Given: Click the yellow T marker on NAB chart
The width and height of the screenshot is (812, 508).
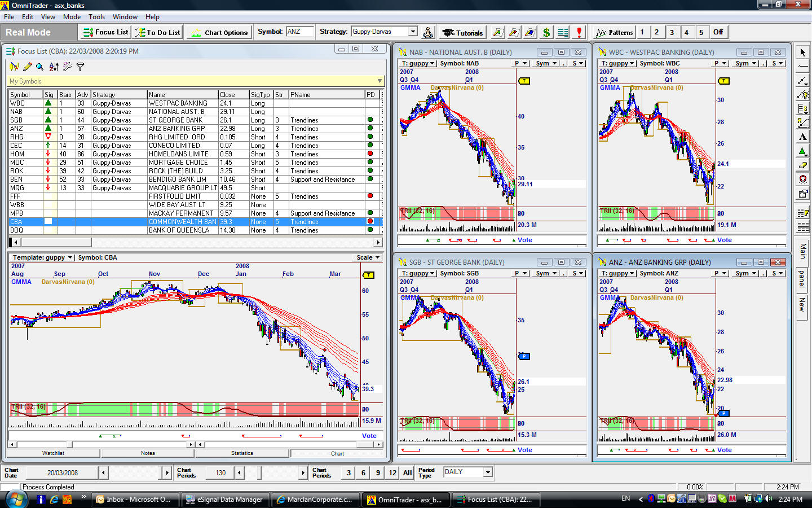Looking at the screenshot, I should pos(524,81).
